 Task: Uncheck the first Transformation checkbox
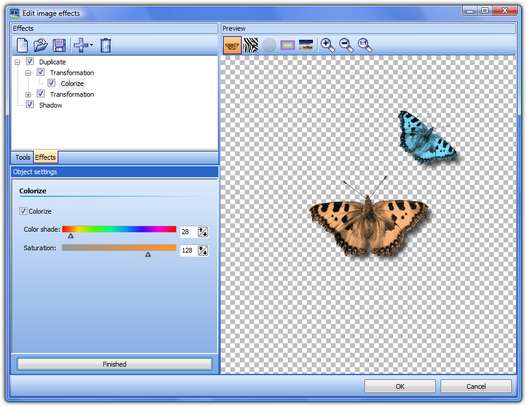coord(41,72)
